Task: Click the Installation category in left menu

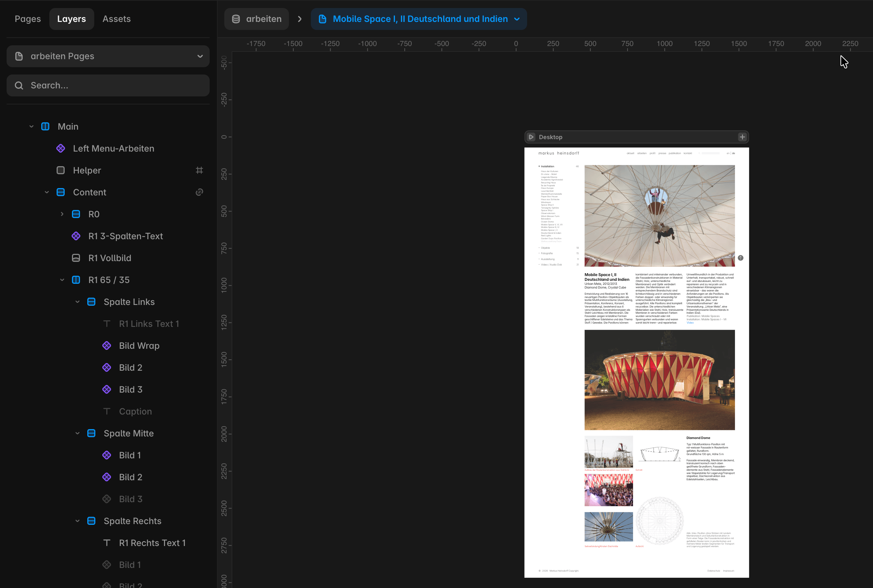Action: click(548, 167)
